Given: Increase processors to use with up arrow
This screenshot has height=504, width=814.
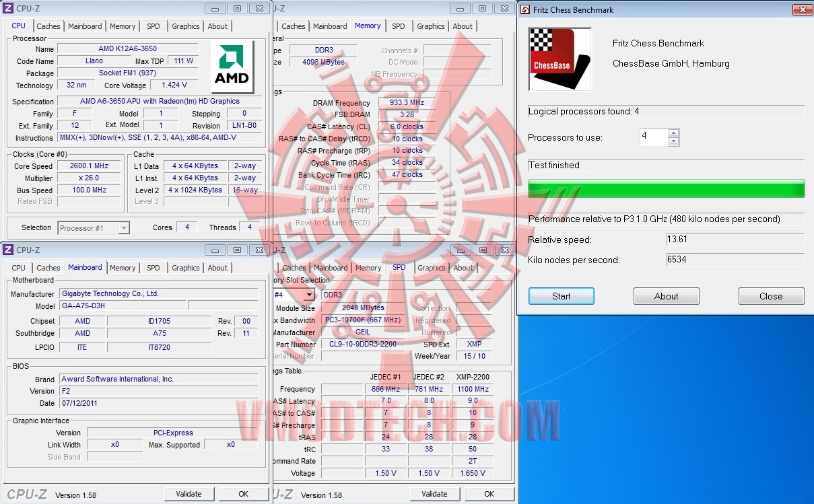Looking at the screenshot, I should (674, 133).
